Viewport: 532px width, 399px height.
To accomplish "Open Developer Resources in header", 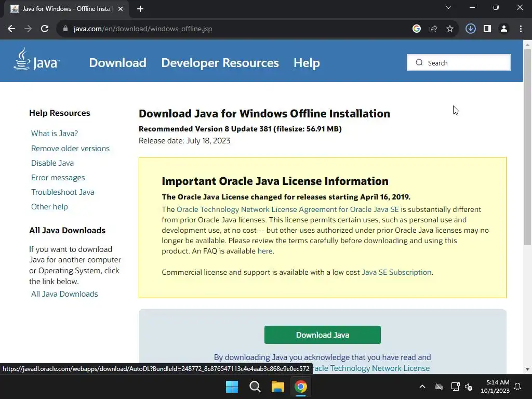I will 220,63.
